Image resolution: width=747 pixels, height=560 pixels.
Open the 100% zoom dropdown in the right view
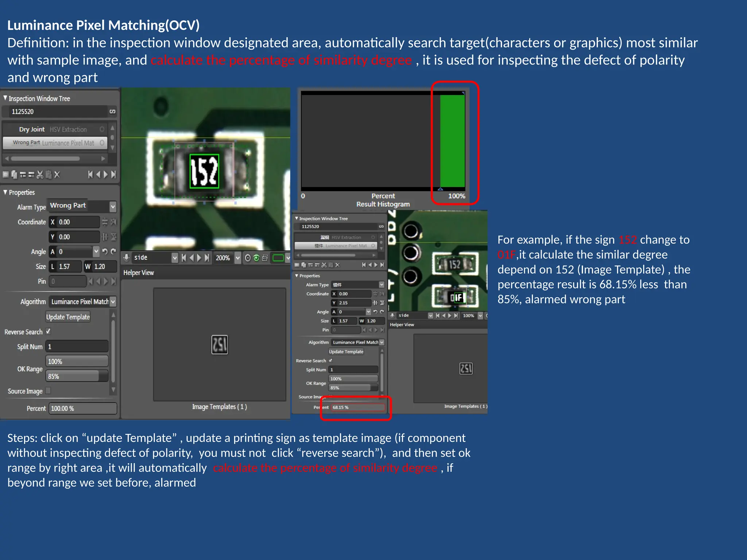coord(480,315)
